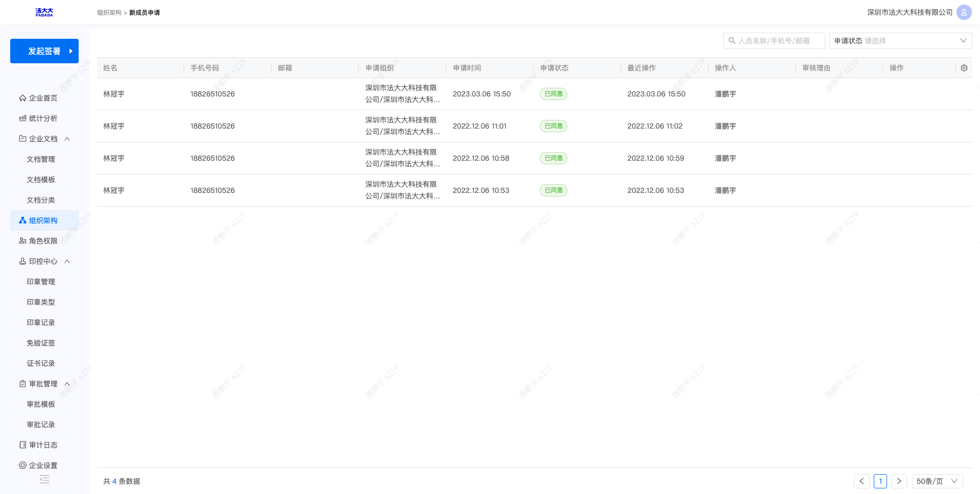Viewport: 980px width, 494px height.
Task: Go to next page arrow
Action: [899, 481]
